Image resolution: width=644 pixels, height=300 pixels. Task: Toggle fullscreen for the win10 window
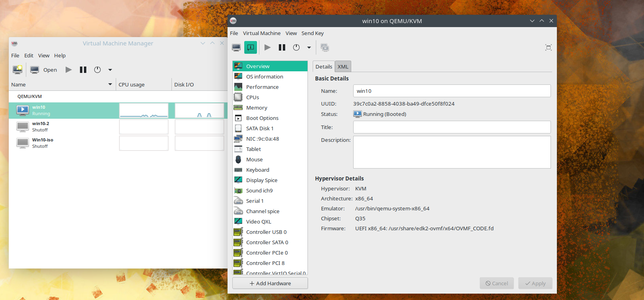549,47
